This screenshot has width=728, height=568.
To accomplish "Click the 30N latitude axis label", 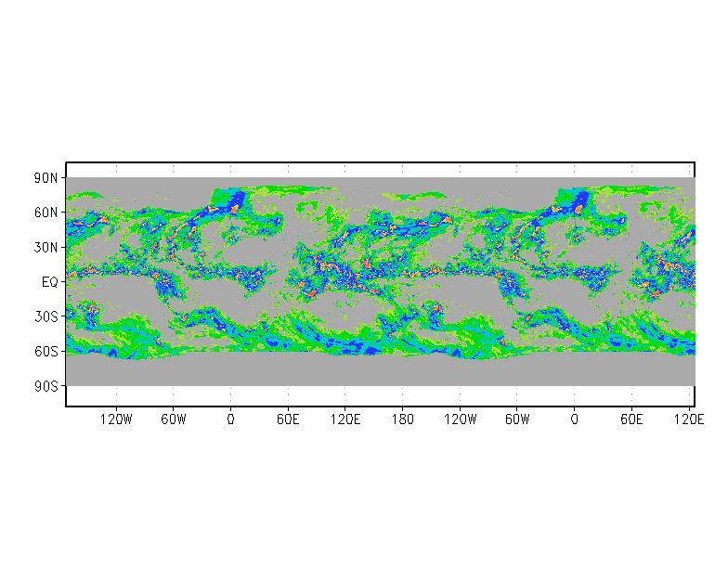I will pyautogui.click(x=46, y=247).
